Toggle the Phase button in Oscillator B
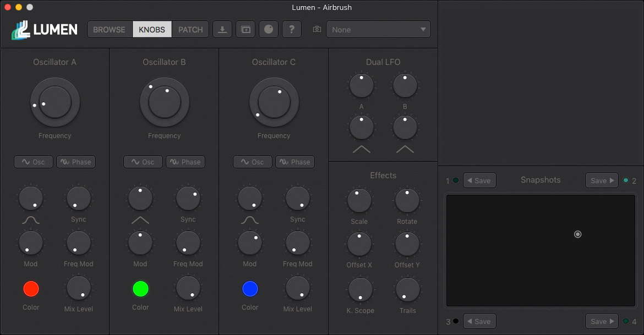This screenshot has height=335, width=644. click(x=185, y=162)
